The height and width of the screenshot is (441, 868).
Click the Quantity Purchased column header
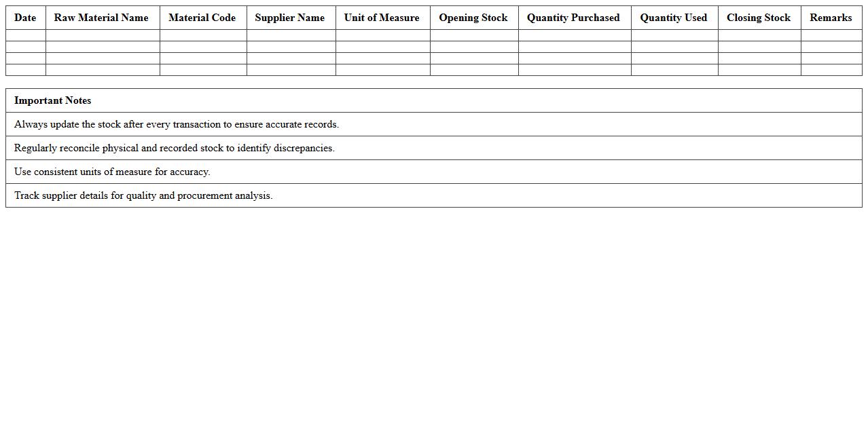click(x=573, y=18)
